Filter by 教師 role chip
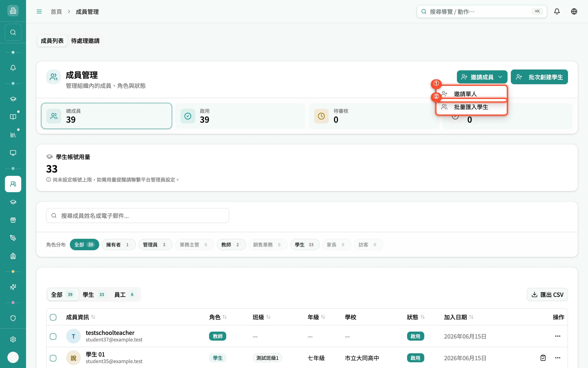Viewport: 588px width, 368px height. click(x=231, y=245)
